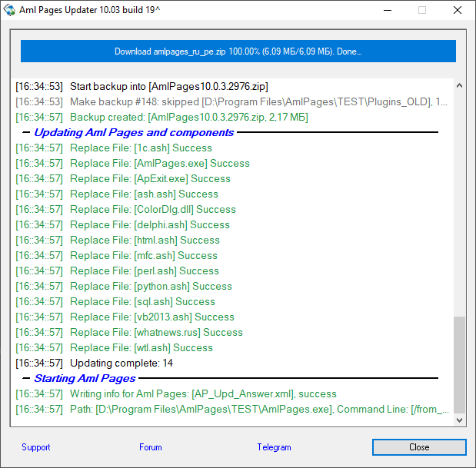
Task: Open the Forum link
Action: (151, 447)
